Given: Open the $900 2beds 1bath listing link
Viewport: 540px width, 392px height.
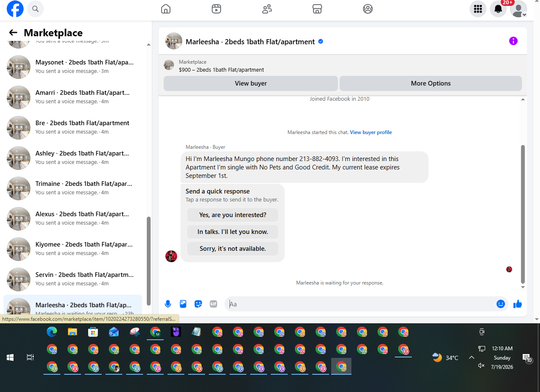Looking at the screenshot, I should point(221,70).
